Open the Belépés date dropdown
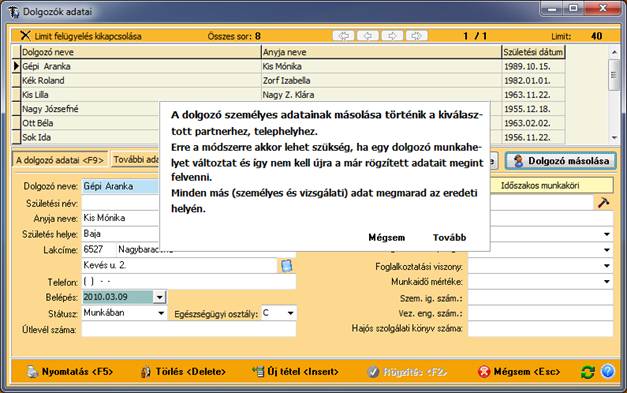Image resolution: width=627 pixels, height=393 pixels. click(159, 297)
